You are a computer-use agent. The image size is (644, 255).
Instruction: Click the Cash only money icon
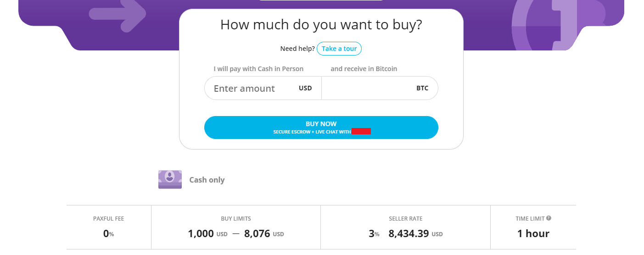coord(170,179)
